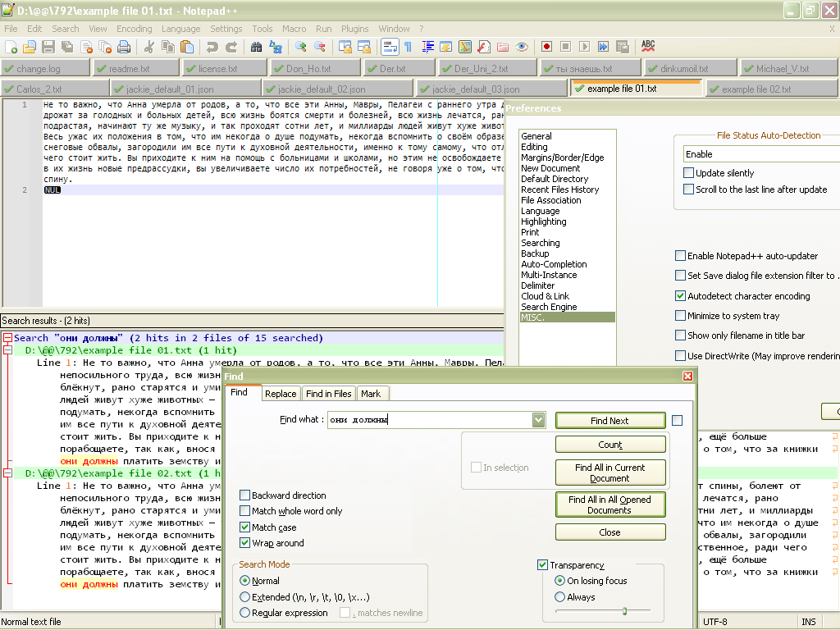The height and width of the screenshot is (630, 840).
Task: Click the ABC spell check icon
Action: click(648, 47)
